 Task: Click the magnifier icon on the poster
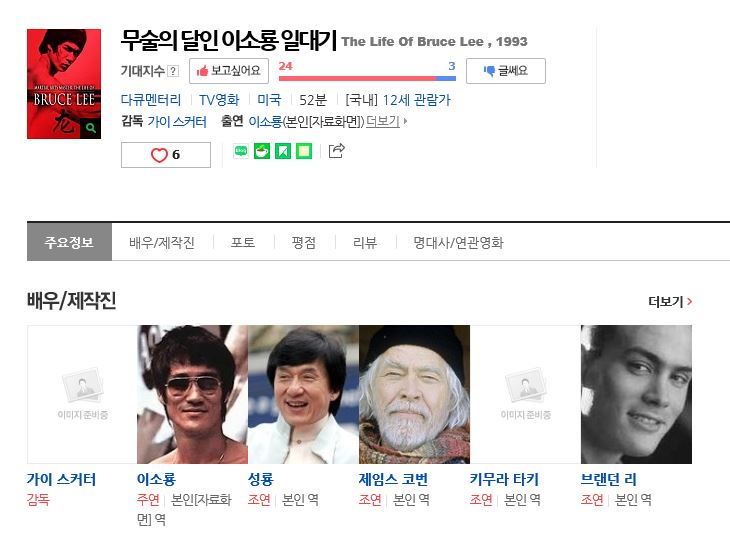tap(91, 128)
